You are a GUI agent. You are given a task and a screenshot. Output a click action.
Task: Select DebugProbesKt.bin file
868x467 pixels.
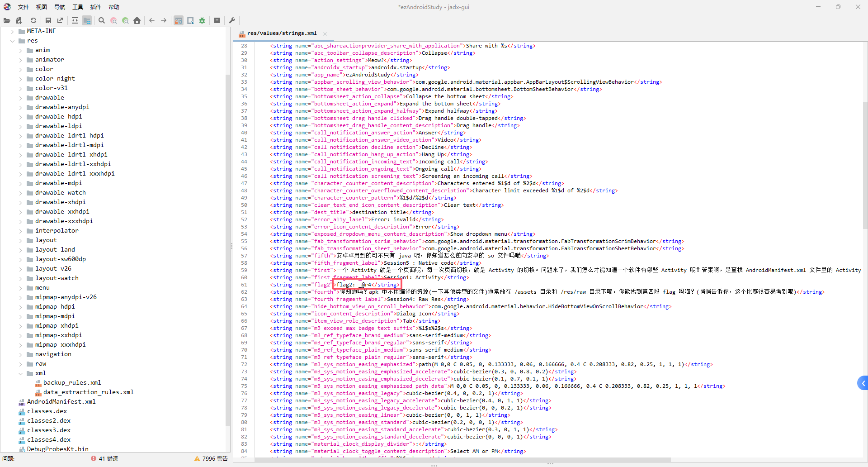[x=57, y=449]
